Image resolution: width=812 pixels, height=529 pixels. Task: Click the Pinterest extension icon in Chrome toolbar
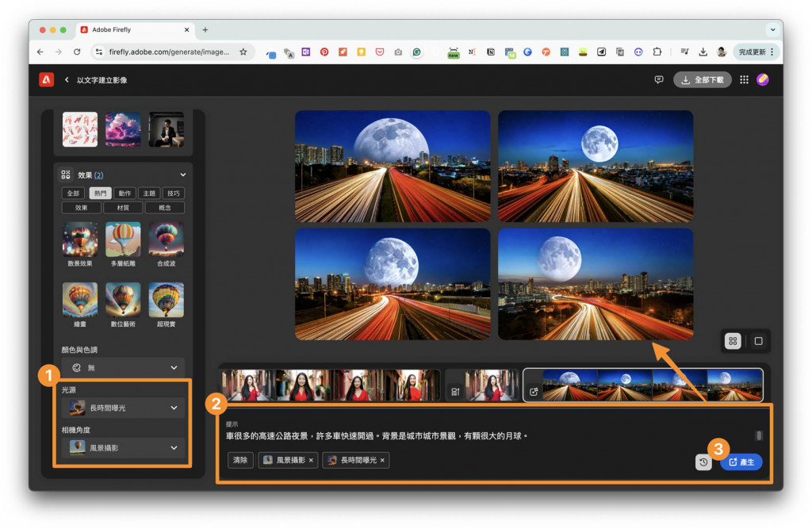tap(324, 52)
